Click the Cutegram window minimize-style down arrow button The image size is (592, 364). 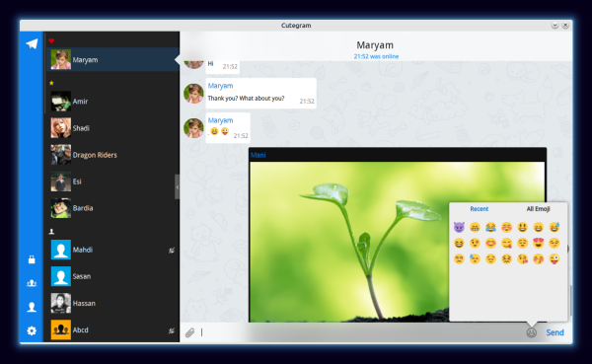tap(555, 26)
